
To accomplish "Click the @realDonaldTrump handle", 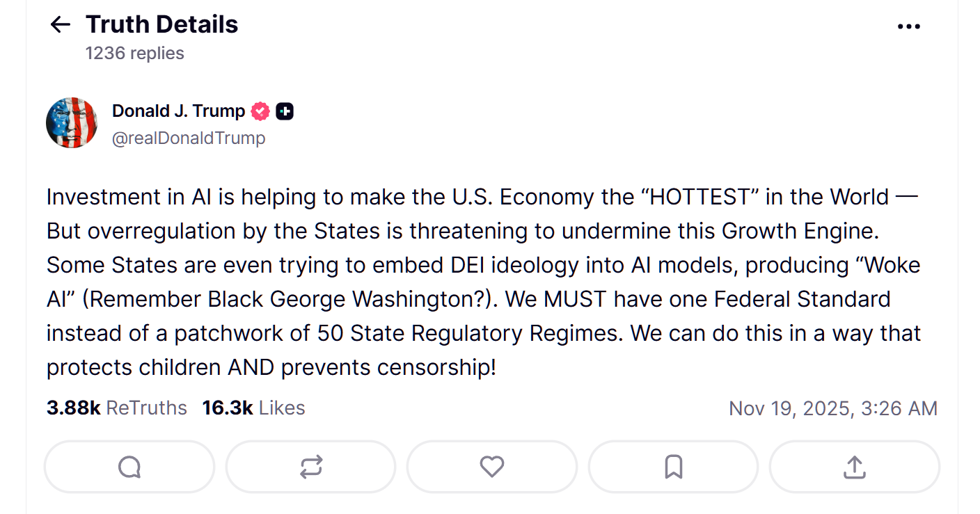I will click(x=189, y=138).
